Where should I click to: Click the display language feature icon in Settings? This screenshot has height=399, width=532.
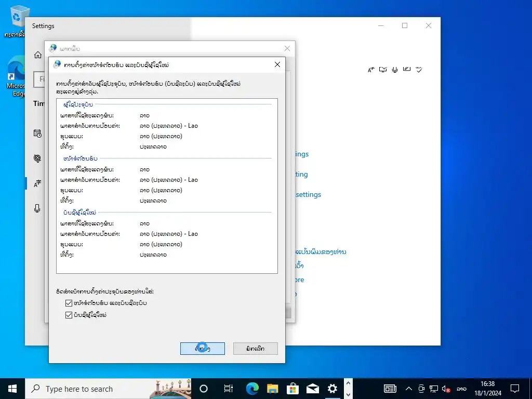pyautogui.click(x=371, y=70)
